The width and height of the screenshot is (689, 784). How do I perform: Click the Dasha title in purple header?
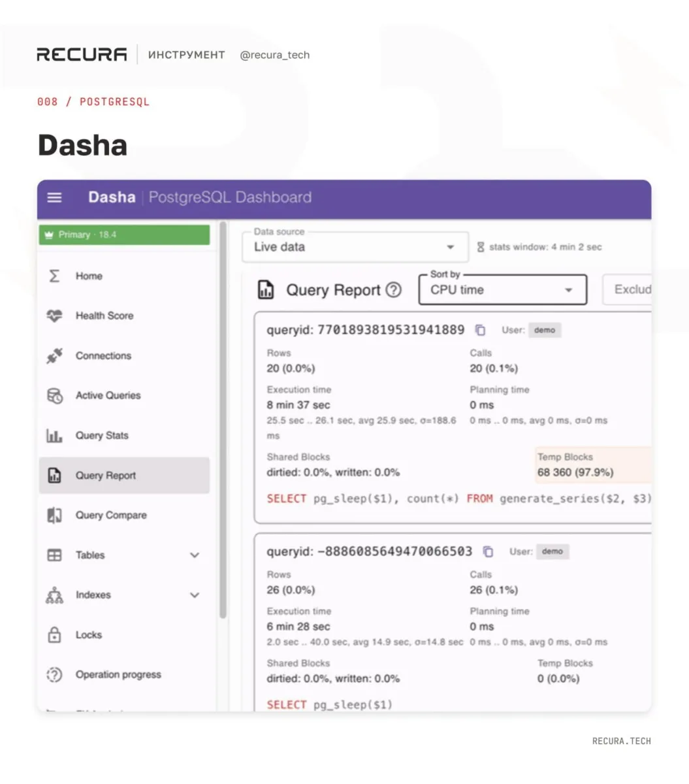[x=112, y=197]
